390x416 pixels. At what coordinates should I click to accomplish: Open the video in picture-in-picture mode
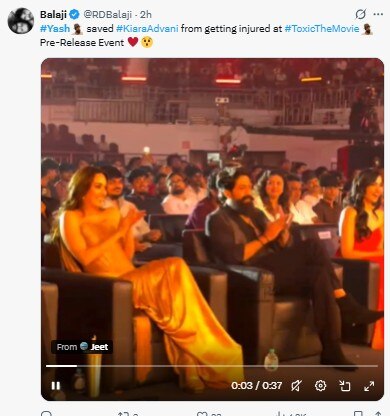click(345, 386)
